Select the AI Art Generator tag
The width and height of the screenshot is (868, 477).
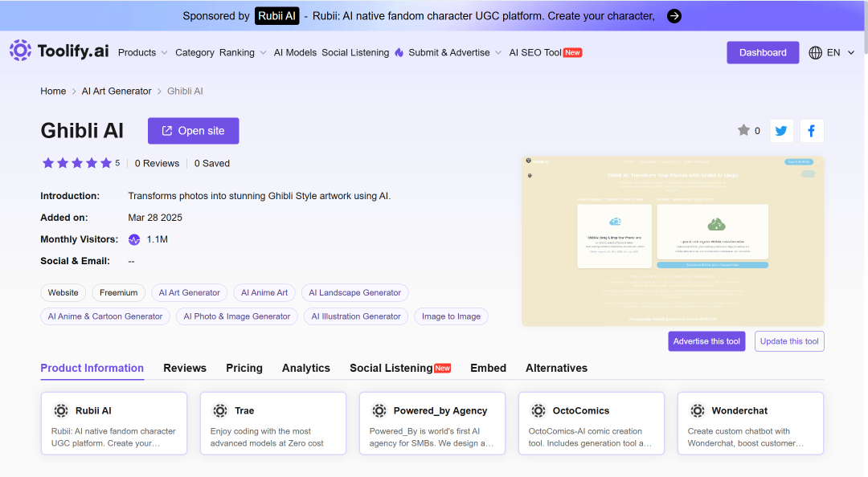(190, 293)
